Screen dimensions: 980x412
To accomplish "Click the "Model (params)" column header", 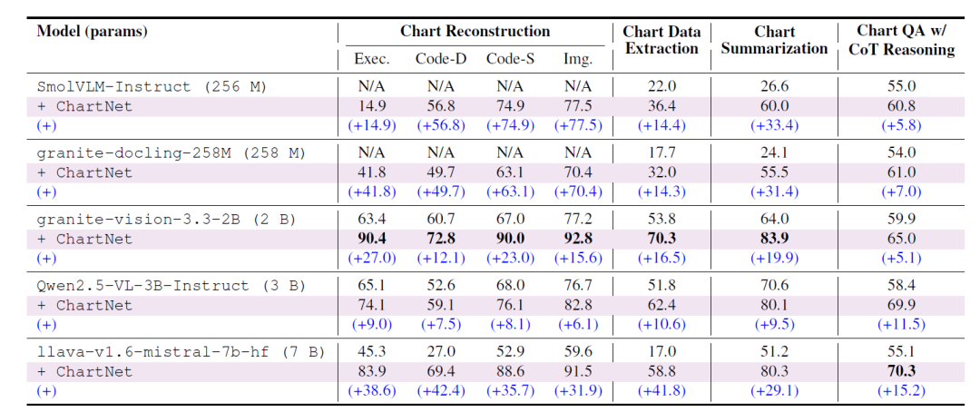I will point(93,32).
